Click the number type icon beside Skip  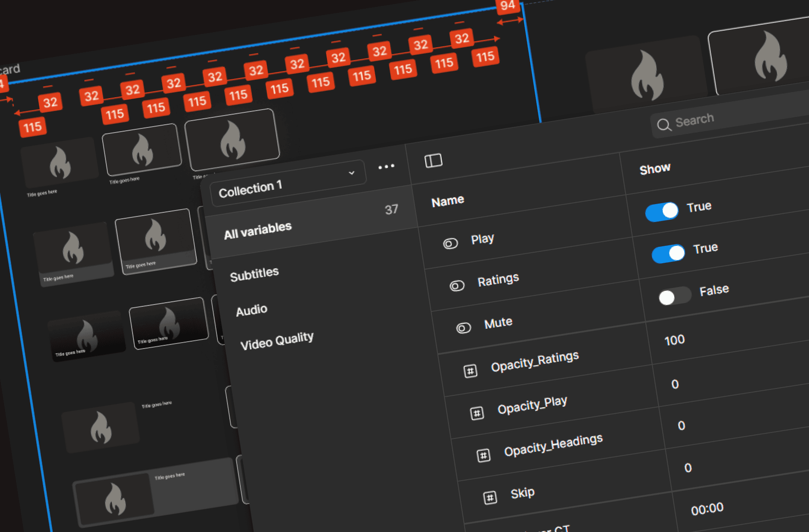(x=490, y=498)
